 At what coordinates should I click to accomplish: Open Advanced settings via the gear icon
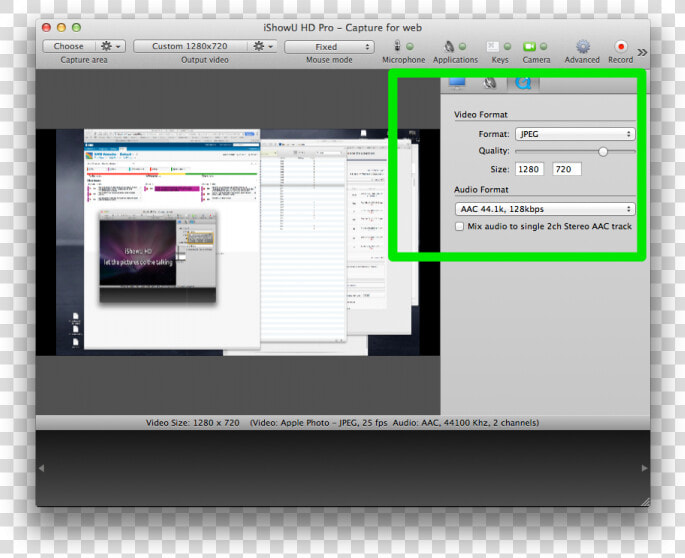pyautogui.click(x=582, y=46)
